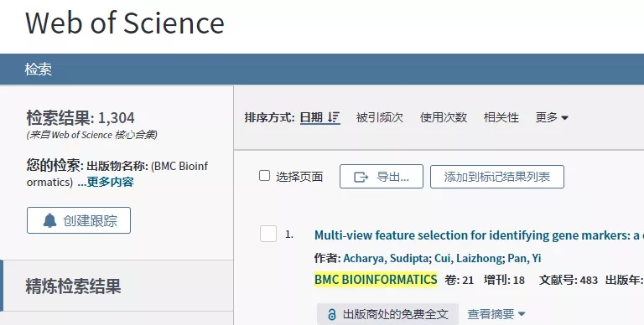This screenshot has width=644, height=325.
Task: Click the 导出... button
Action: [x=382, y=177]
